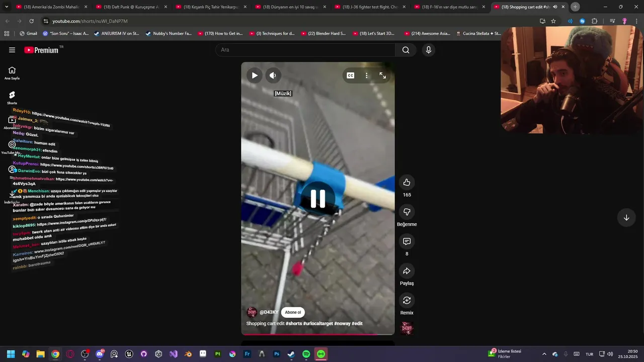
Task: Open Chrome profile avatar menu
Action: click(x=624, y=21)
